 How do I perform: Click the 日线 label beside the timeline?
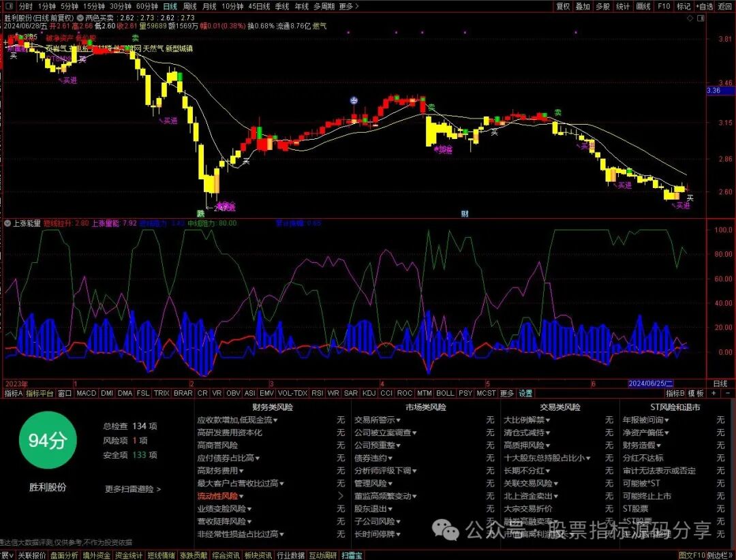[720, 384]
